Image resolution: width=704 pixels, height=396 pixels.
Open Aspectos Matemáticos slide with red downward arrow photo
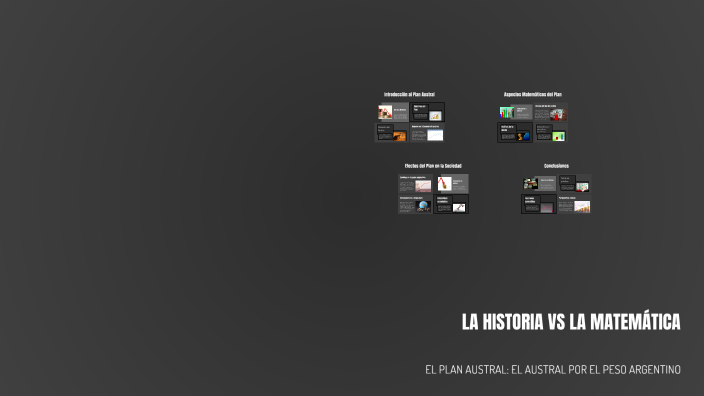pos(551,112)
